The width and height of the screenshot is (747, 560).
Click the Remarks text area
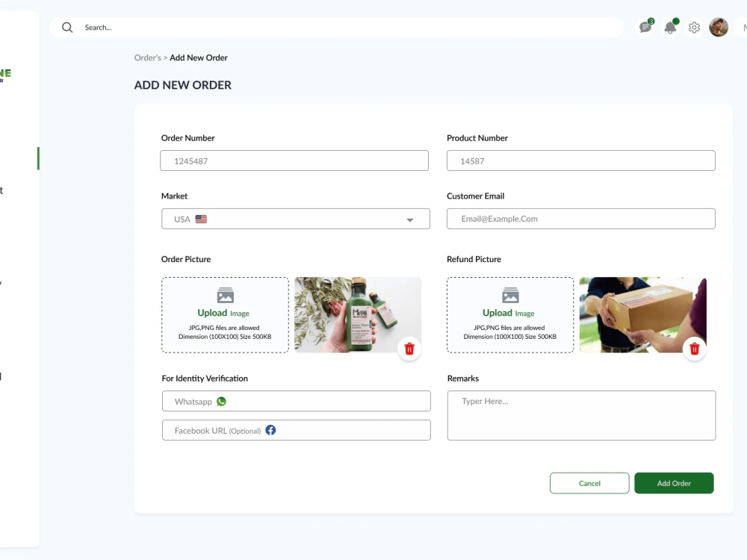[580, 414]
